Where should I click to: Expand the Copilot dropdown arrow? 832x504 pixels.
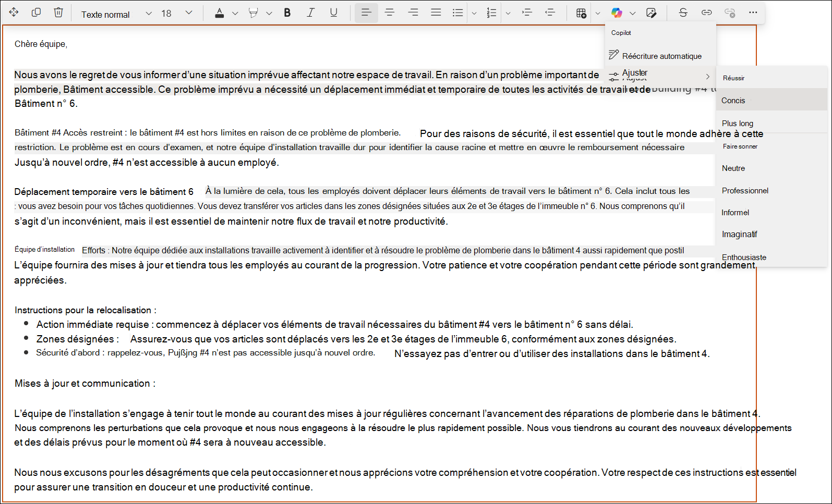633,14
